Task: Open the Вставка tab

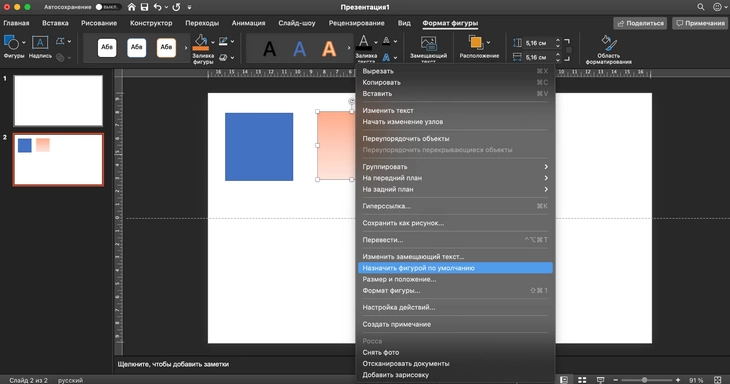Action: click(55, 23)
